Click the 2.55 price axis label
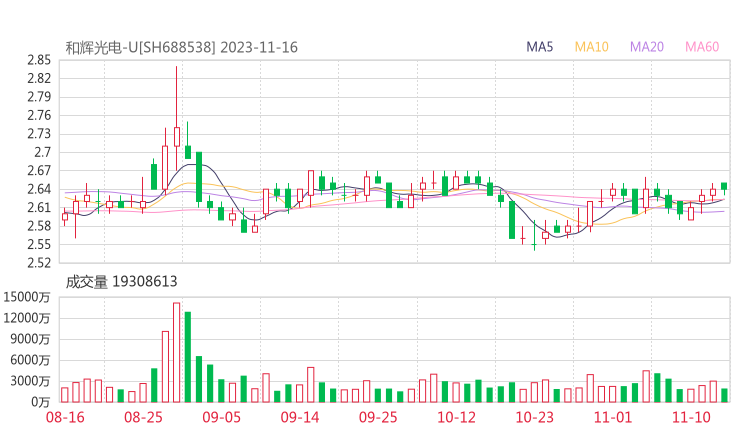 (x=39, y=244)
